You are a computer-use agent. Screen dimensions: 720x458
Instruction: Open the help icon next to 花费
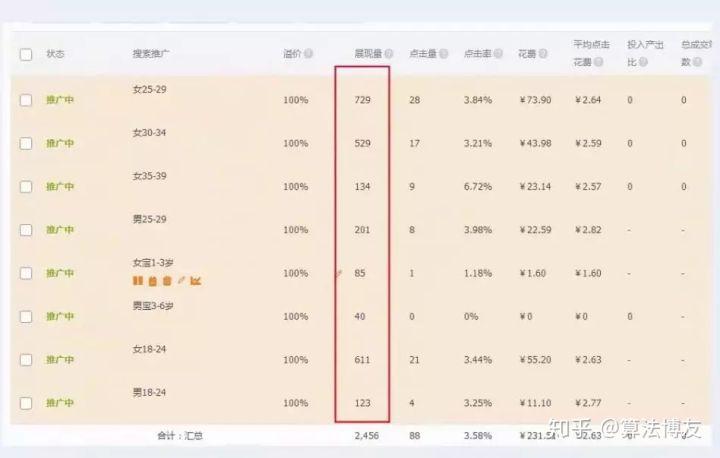543,54
